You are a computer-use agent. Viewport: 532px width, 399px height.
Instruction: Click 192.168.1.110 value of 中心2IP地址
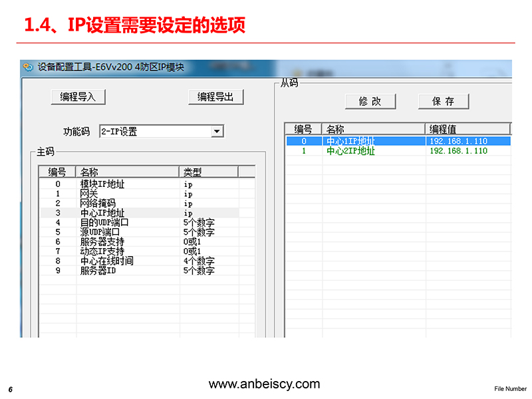click(x=458, y=151)
